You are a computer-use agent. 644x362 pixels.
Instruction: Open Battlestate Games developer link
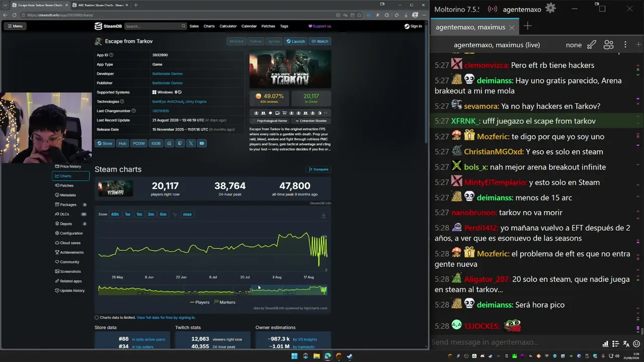tap(168, 73)
